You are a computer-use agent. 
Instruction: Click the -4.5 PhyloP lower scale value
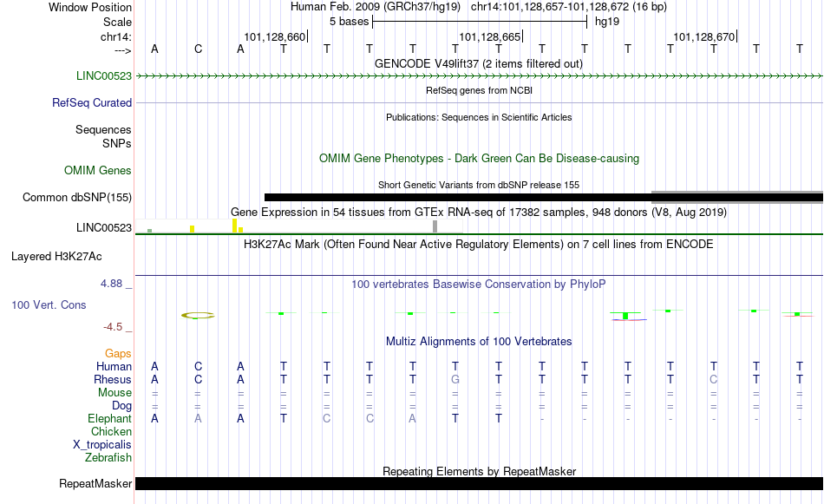coord(113,327)
